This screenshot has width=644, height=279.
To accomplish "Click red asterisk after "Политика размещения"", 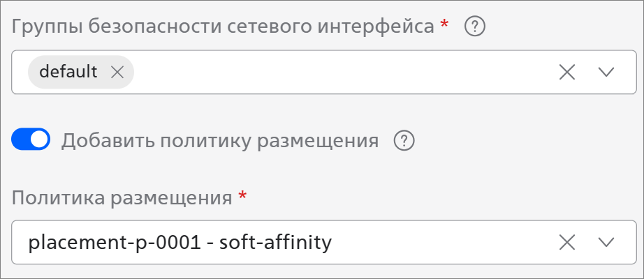I will 242,195.
